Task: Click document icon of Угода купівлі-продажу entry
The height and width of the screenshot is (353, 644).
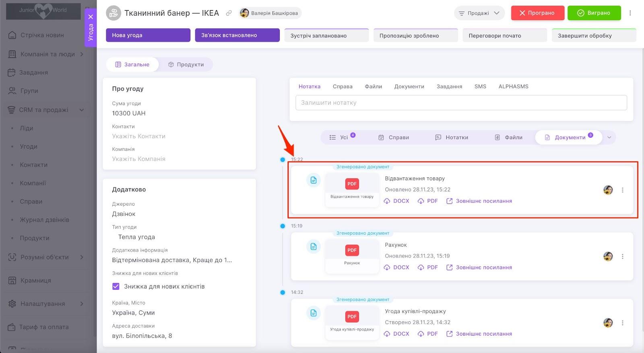Action: (x=314, y=313)
